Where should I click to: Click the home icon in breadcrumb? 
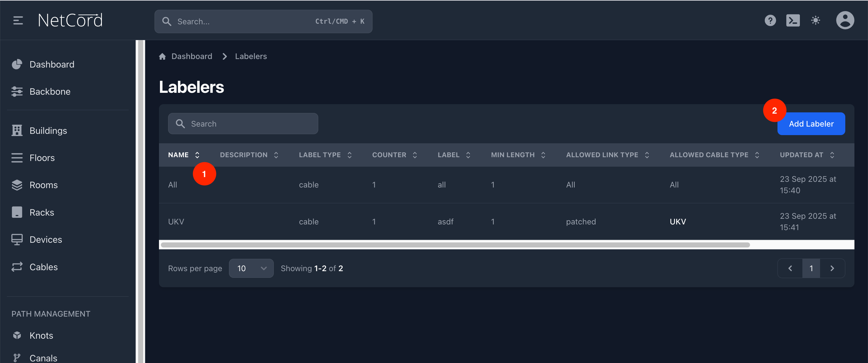coord(162,56)
